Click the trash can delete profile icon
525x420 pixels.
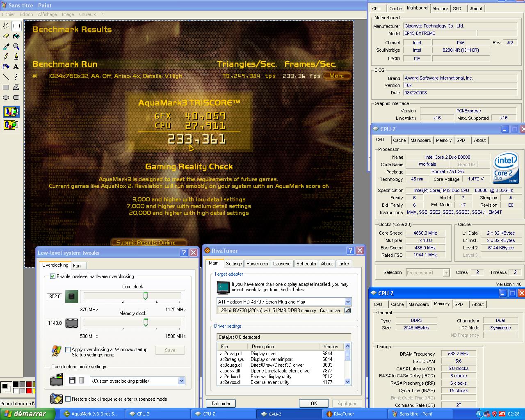pyautogui.click(x=82, y=381)
